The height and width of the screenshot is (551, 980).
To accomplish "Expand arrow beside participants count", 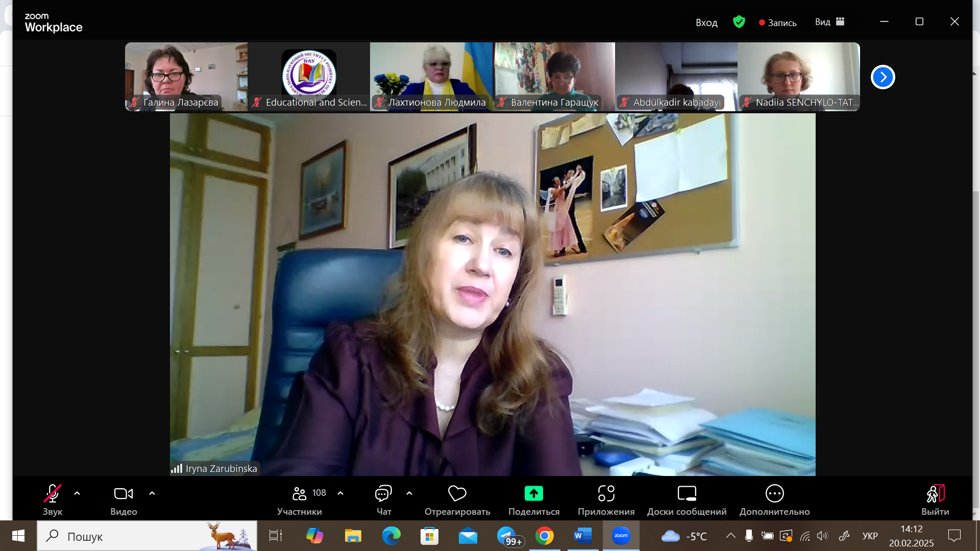I will coord(340,493).
